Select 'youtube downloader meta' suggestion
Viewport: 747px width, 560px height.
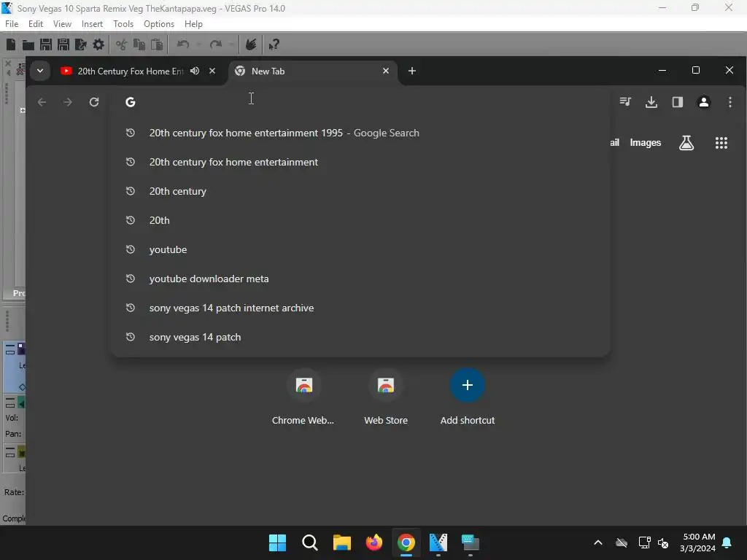(360, 279)
